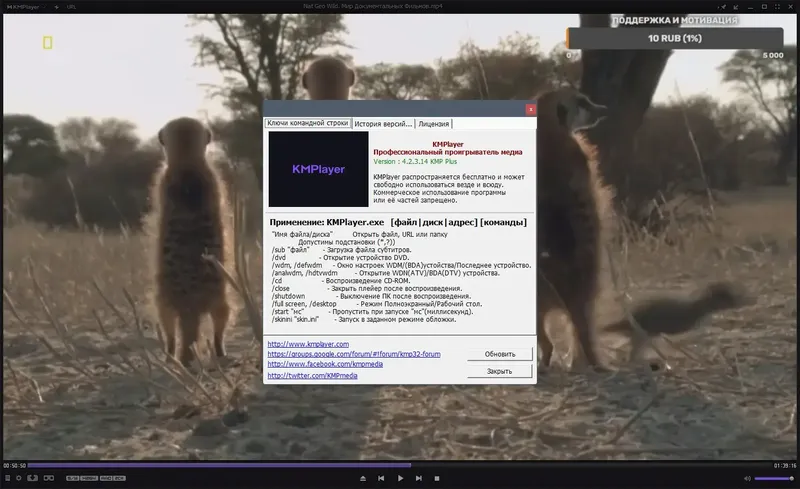This screenshot has height=489, width=800.
Task: Maximize the KMPlayer window
Action: pyautogui.click(x=764, y=7)
